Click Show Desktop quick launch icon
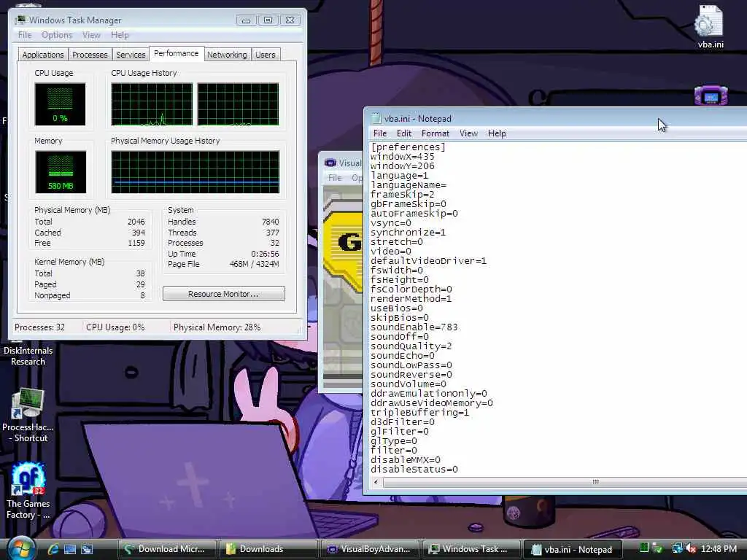This screenshot has height=560, width=747. click(70, 549)
